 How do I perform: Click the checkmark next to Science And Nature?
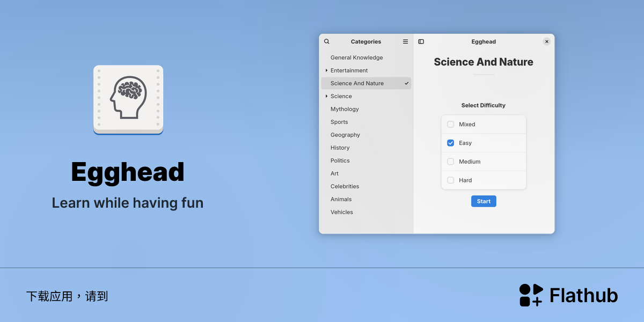point(406,83)
